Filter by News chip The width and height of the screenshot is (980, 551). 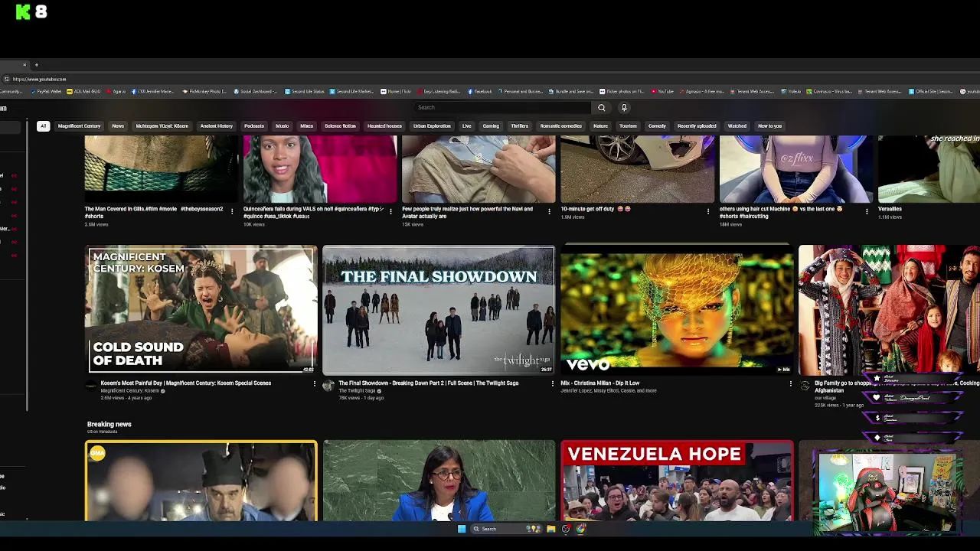pos(118,126)
